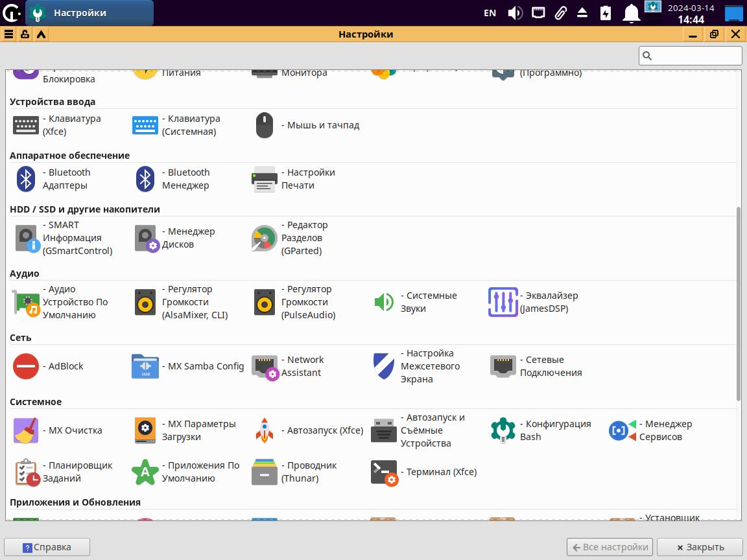The height and width of the screenshot is (560, 747).
Task: Open the MX start menu logo in panel
Action: click(12, 13)
